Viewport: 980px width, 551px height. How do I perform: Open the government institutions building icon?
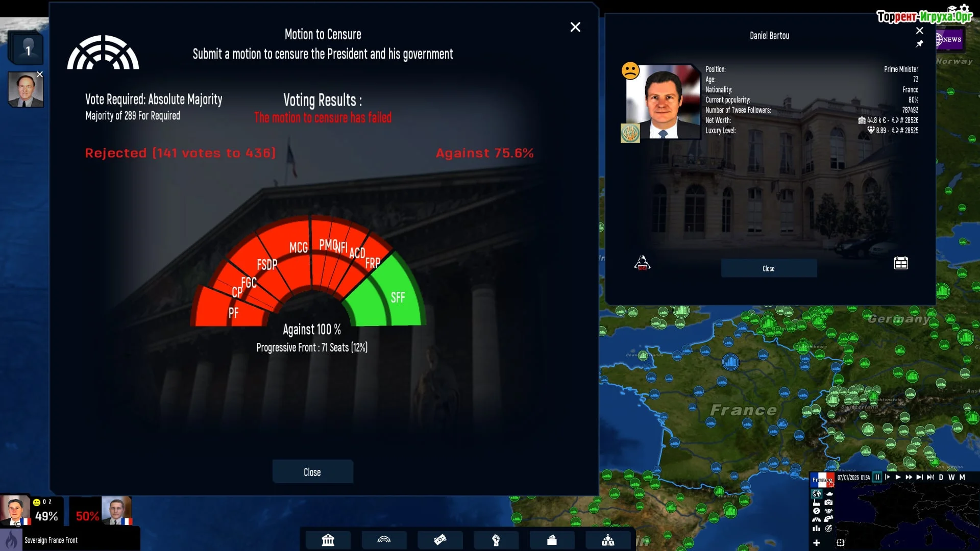coord(328,540)
